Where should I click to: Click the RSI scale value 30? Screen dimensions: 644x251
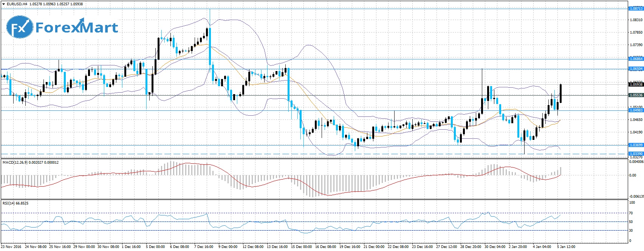(x=631, y=231)
